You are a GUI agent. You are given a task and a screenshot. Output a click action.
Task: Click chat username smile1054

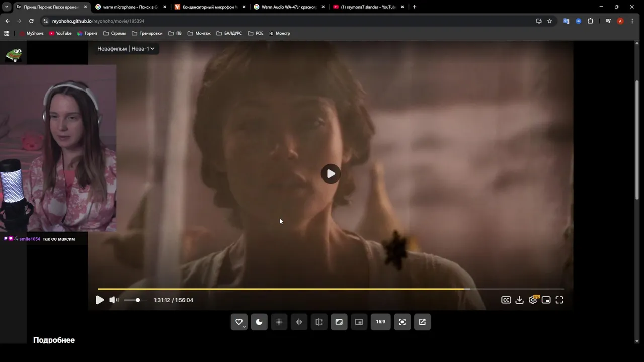pyautogui.click(x=30, y=239)
